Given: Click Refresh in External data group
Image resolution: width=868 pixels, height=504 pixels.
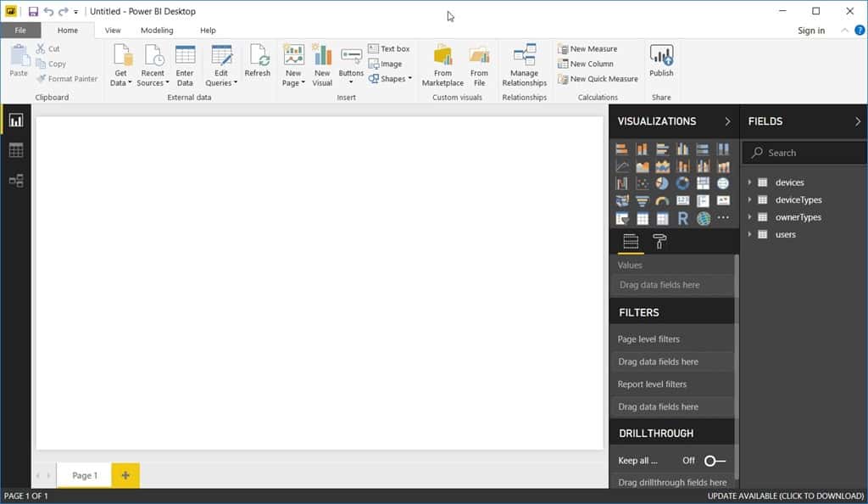Looking at the screenshot, I should coord(258,61).
